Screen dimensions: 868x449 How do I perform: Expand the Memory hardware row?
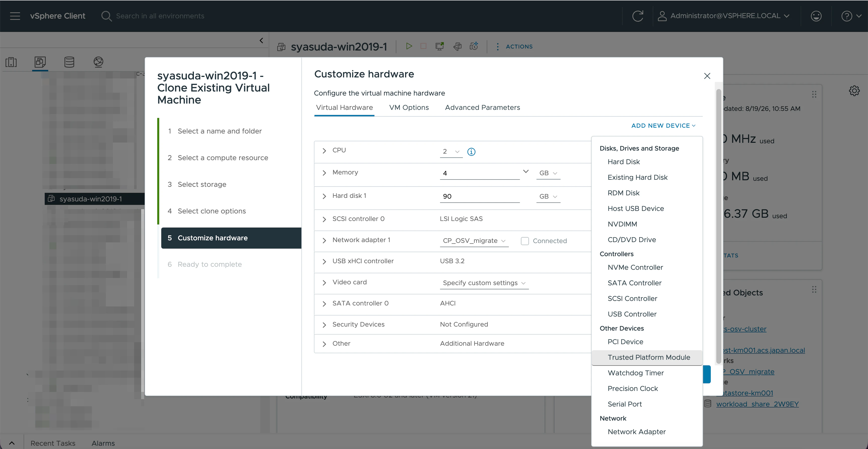click(324, 173)
